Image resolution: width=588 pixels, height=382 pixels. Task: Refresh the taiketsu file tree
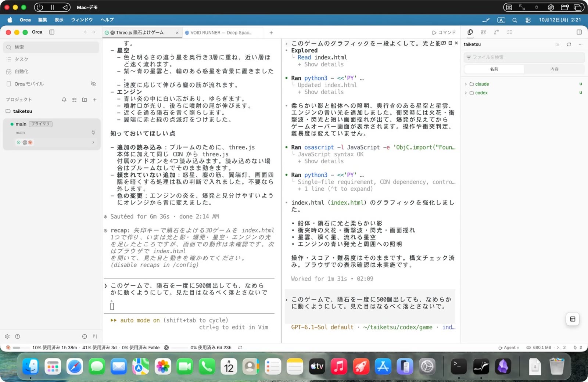pos(569,44)
